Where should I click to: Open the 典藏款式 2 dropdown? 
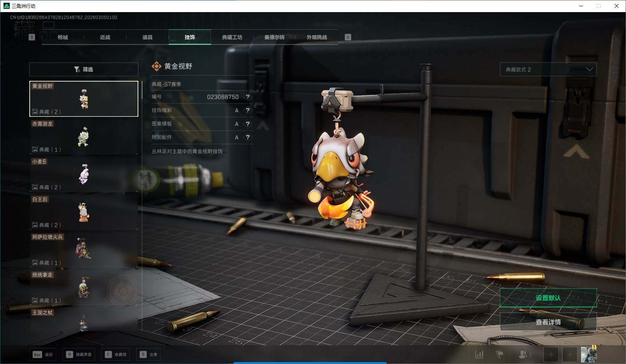(x=548, y=70)
